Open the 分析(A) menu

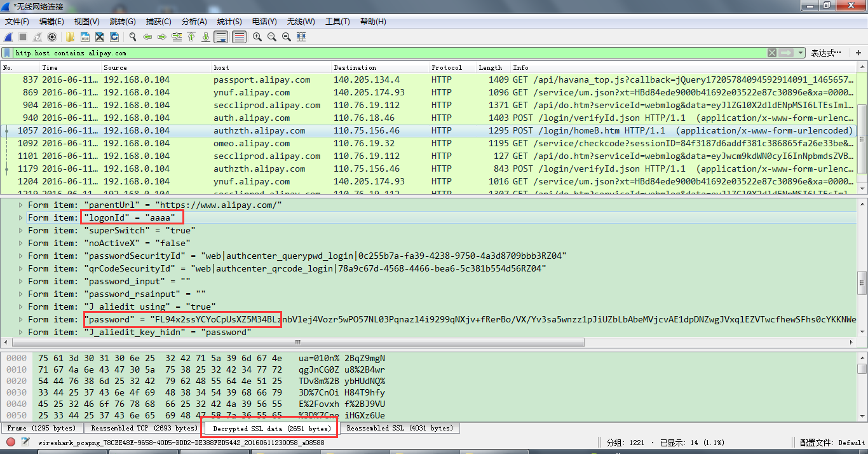click(194, 22)
